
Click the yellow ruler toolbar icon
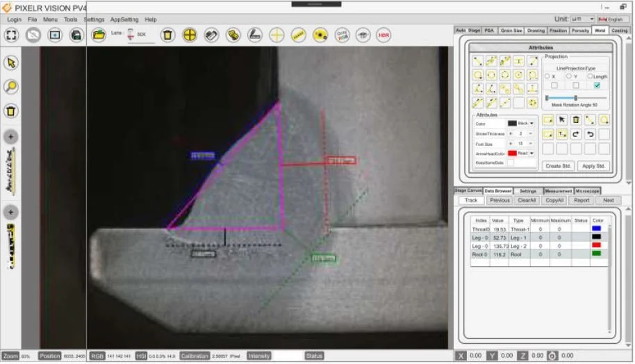pos(299,35)
